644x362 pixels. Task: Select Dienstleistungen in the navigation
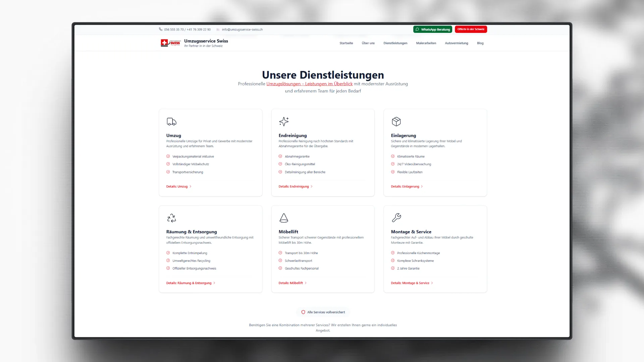(395, 43)
